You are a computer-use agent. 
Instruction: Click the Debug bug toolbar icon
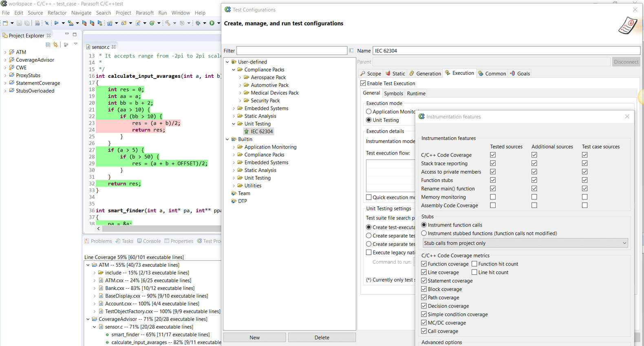click(198, 23)
